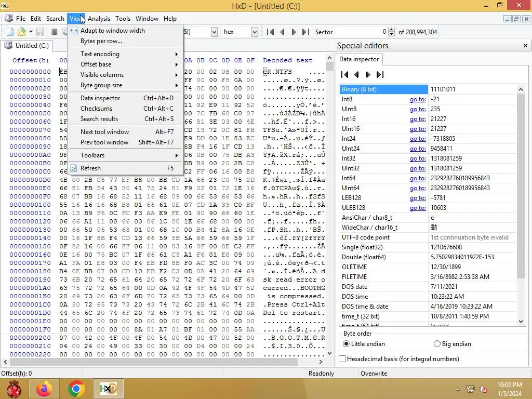Image resolution: width=532 pixels, height=399 pixels.
Task: Choose Prev tool window menu item
Action: tap(126, 142)
